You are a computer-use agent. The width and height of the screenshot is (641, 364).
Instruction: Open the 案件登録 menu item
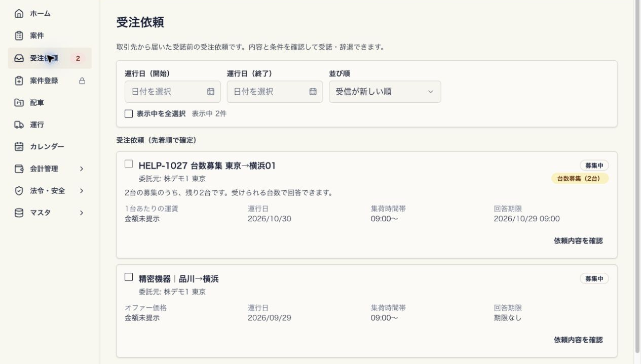pyautogui.click(x=50, y=80)
